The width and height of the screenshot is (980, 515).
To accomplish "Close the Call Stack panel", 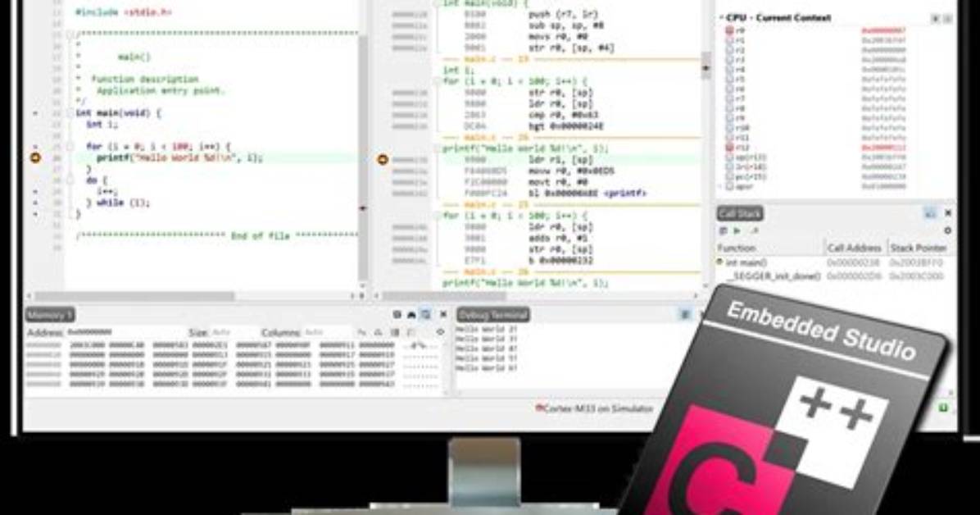I will click(x=948, y=213).
